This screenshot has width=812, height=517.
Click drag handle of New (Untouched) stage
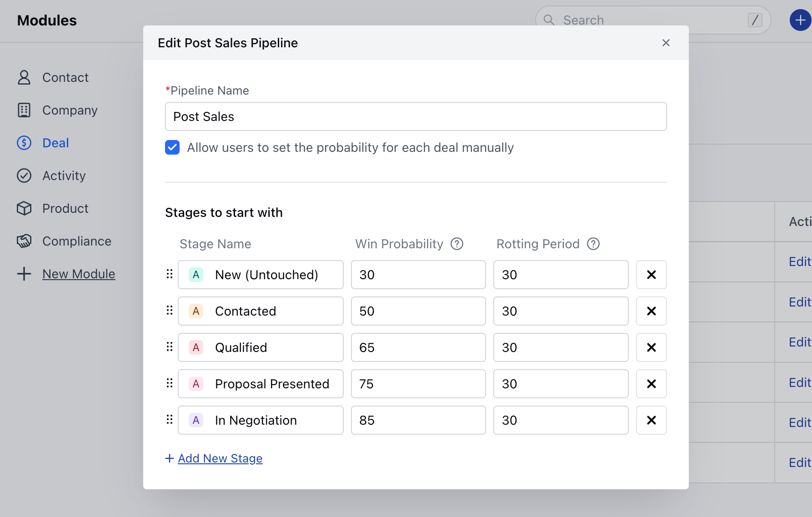click(x=170, y=274)
